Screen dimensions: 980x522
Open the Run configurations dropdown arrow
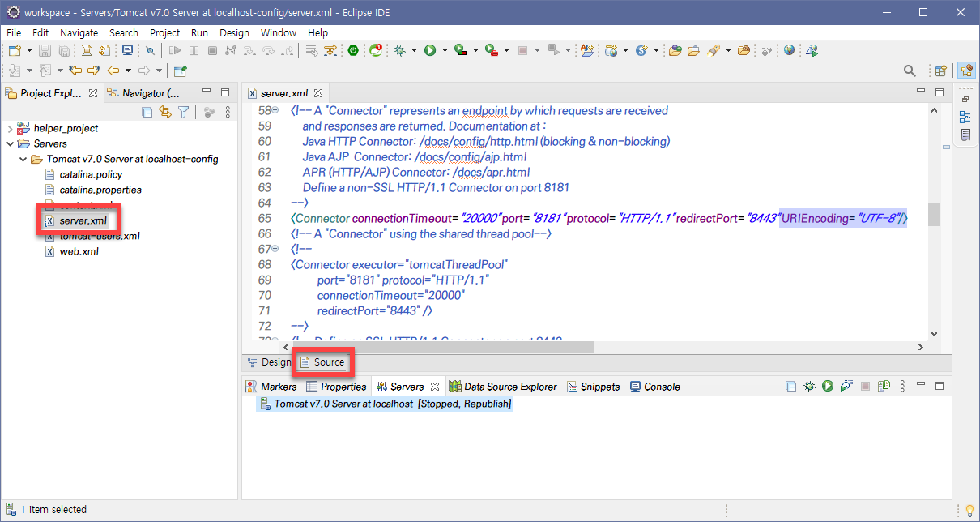445,50
